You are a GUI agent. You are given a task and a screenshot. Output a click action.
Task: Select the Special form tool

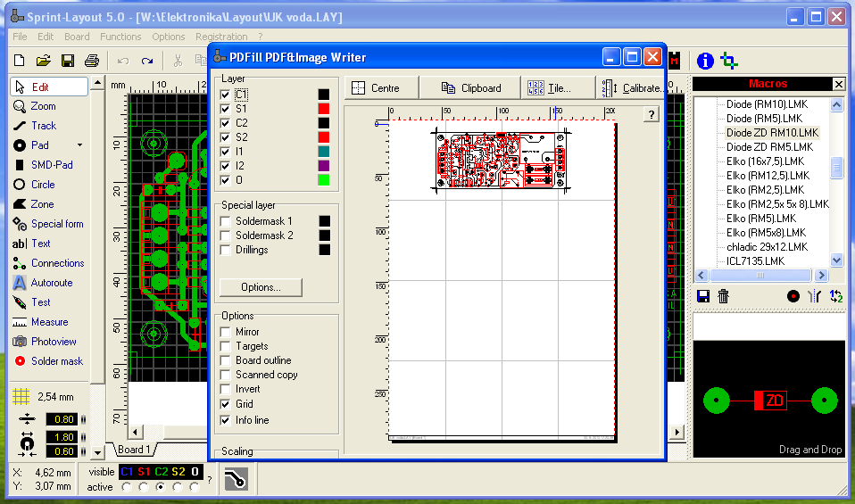(x=48, y=224)
